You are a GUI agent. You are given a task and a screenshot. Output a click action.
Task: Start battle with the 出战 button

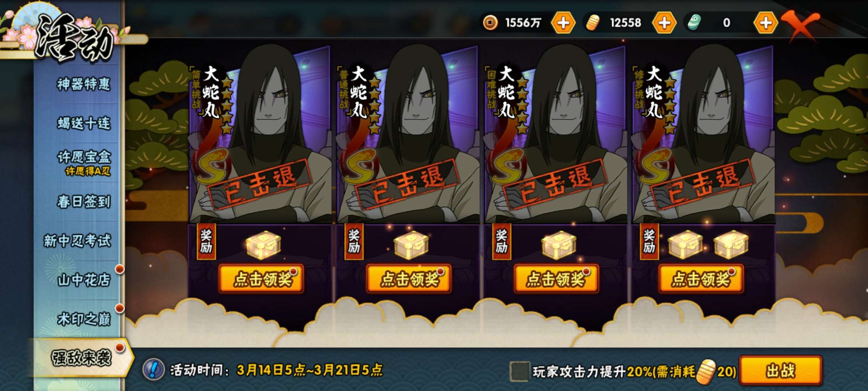pos(780,370)
